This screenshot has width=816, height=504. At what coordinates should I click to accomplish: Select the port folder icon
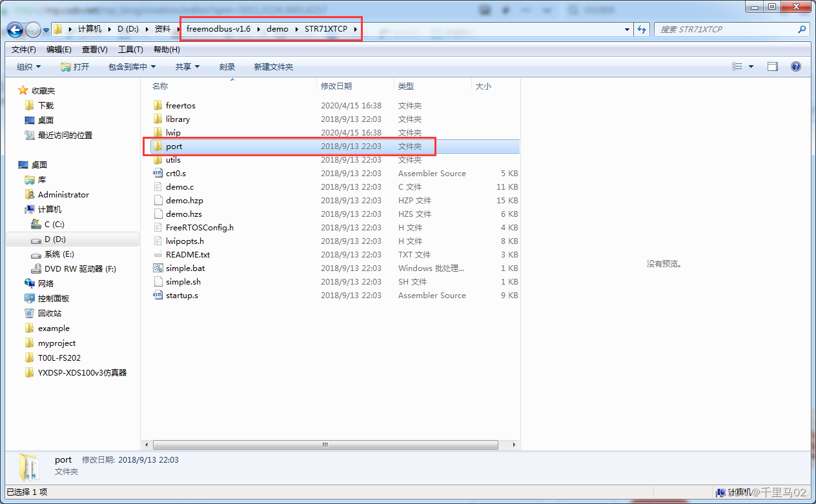[x=158, y=146]
